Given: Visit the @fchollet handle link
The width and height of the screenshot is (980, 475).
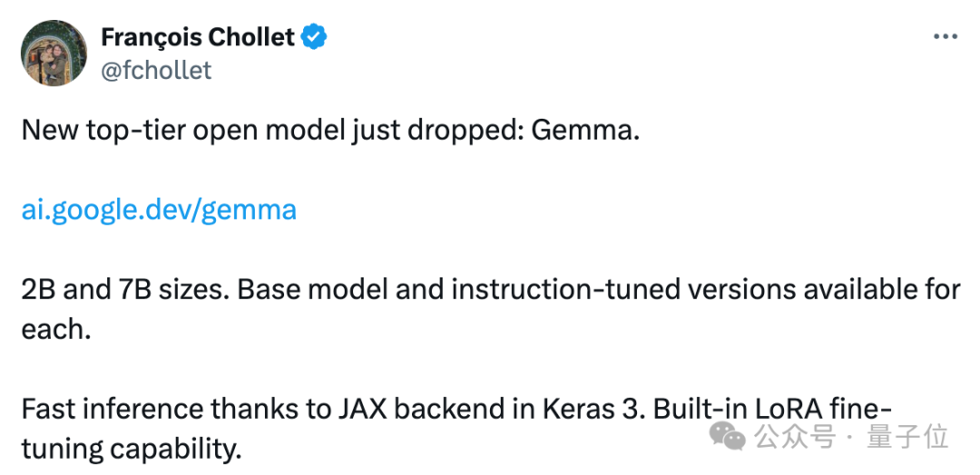Looking at the screenshot, I should pos(156,71).
